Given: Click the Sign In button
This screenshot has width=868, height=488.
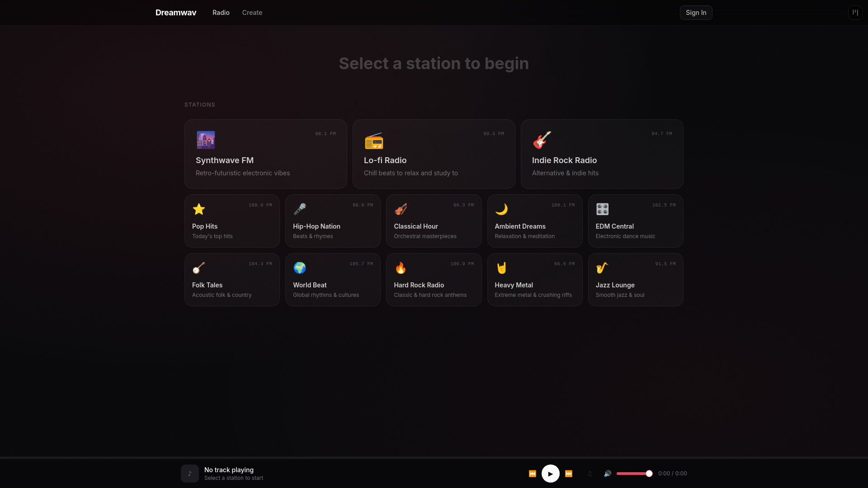Looking at the screenshot, I should [696, 13].
